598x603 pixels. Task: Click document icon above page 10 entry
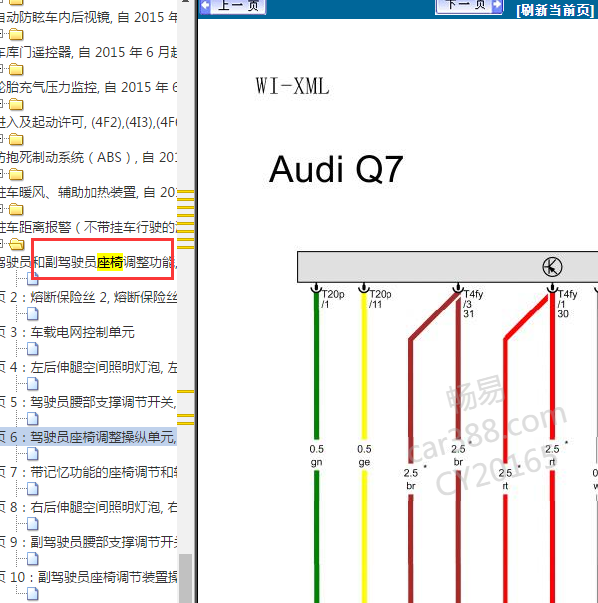(33, 559)
